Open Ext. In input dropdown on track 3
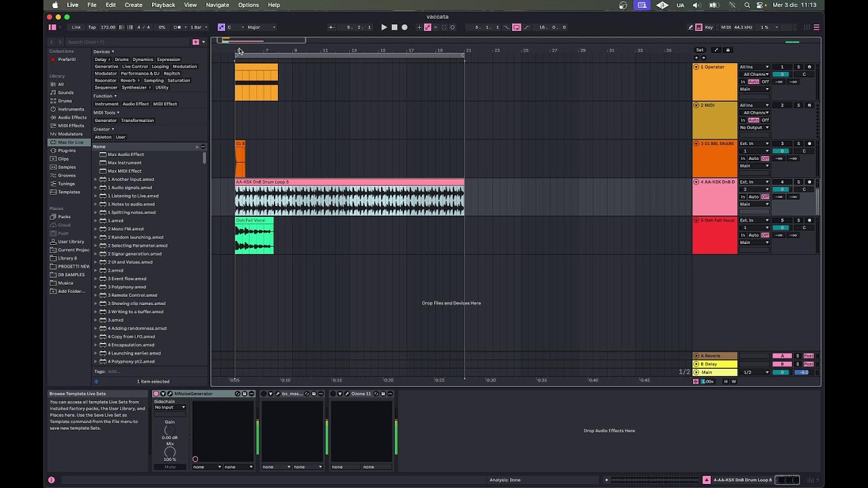 (754, 144)
